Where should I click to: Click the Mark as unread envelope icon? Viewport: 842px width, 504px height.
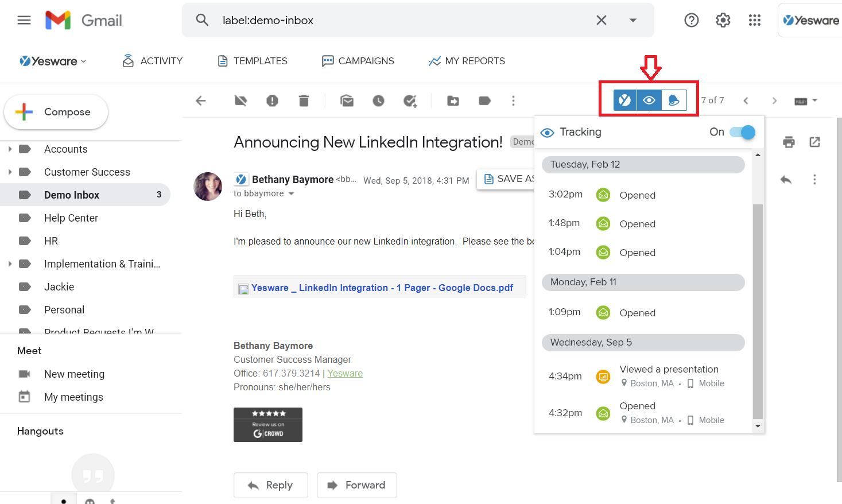(347, 101)
